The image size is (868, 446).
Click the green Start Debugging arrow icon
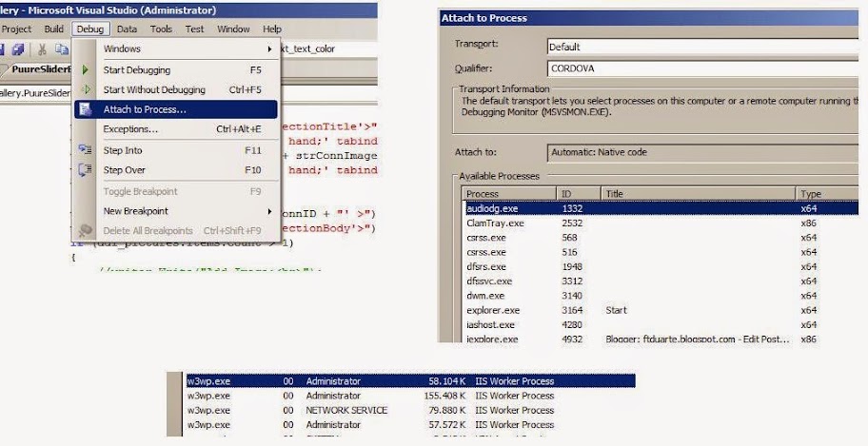(x=86, y=70)
